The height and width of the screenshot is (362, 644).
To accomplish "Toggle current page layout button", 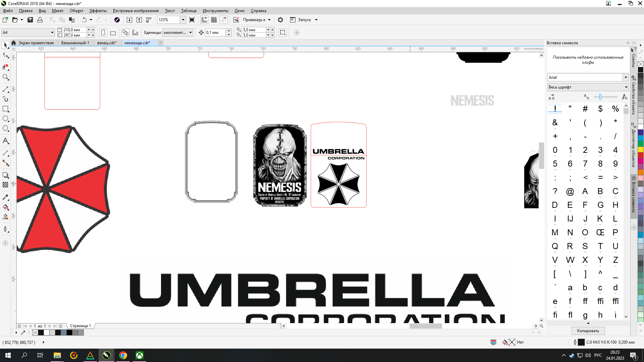I will [135, 33].
